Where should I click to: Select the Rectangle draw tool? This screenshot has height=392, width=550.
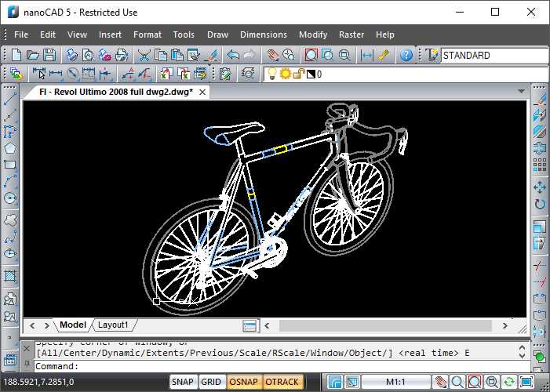[x=10, y=165]
